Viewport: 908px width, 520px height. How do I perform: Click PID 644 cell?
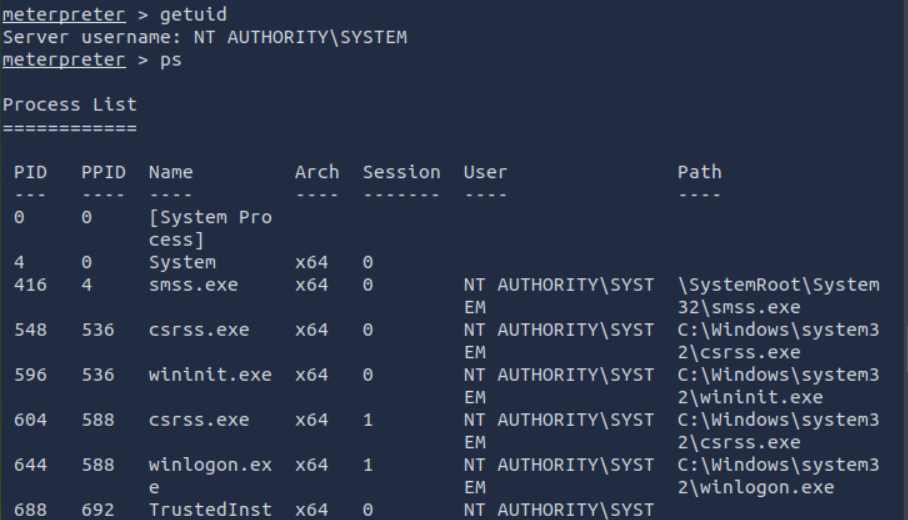tap(31, 465)
